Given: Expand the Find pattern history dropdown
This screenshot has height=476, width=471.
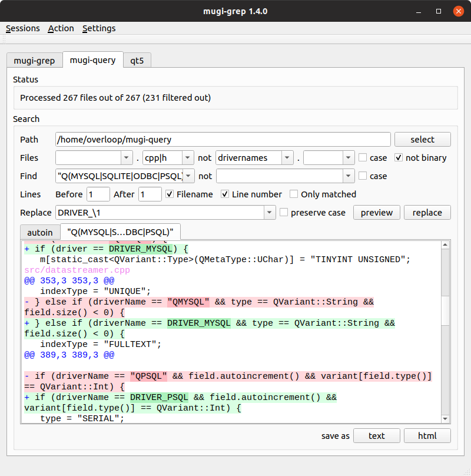Looking at the screenshot, I should click(x=188, y=176).
